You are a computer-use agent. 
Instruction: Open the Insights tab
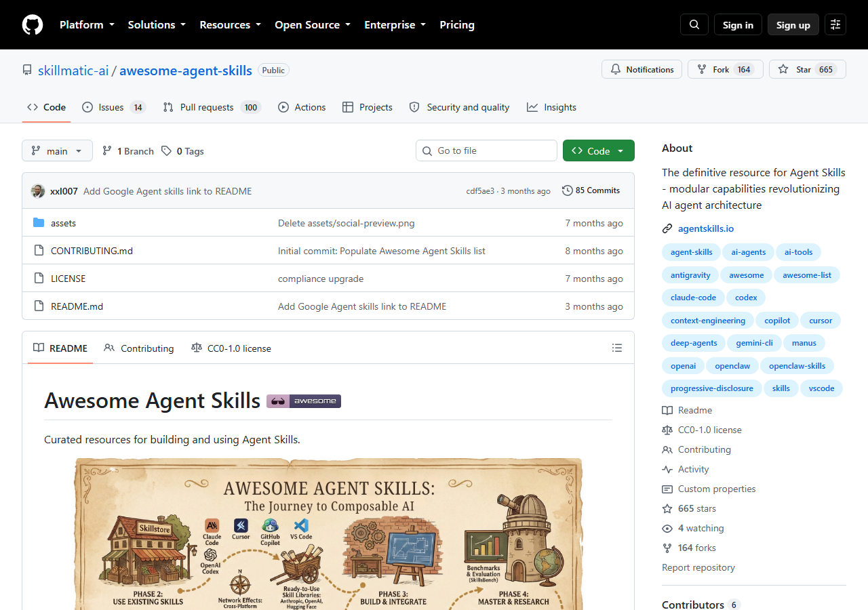click(551, 107)
